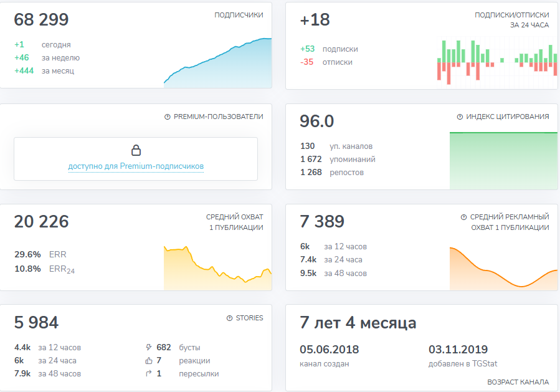Screen dimensions: 560x392
Task: Click the padlock icon in the Premium box
Action: (x=136, y=150)
